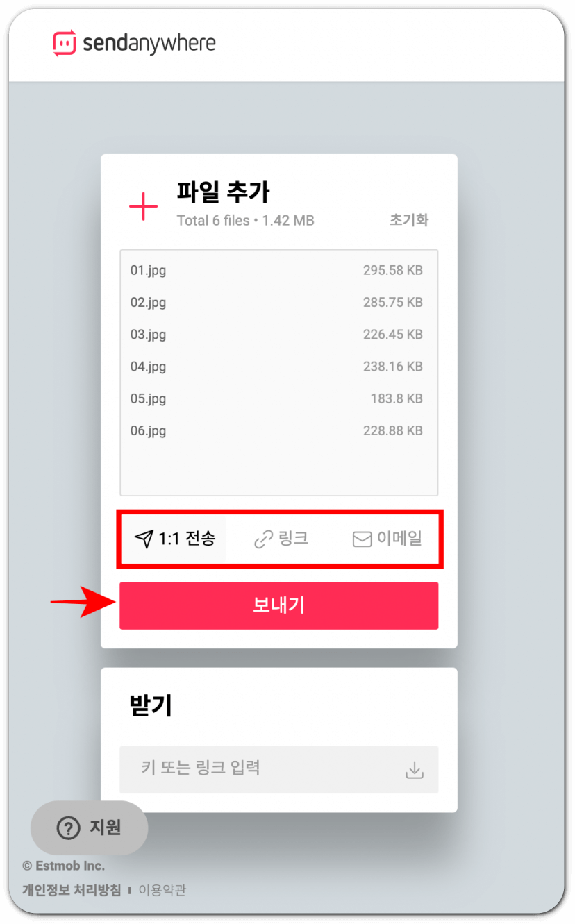Viewport: 575px width, 924px height.
Task: Click the paper plane 1:1 transfer icon
Action: [x=144, y=539]
